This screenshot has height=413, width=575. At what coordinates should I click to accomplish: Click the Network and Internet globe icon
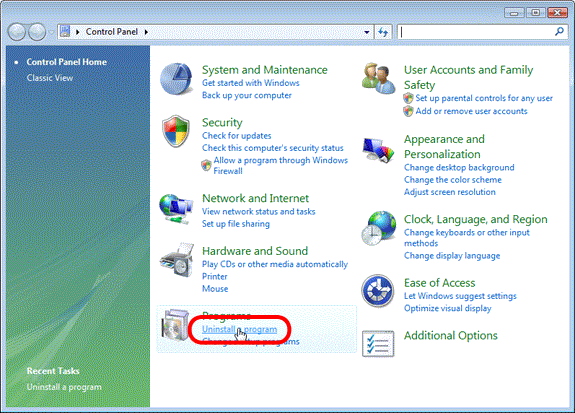(176, 209)
